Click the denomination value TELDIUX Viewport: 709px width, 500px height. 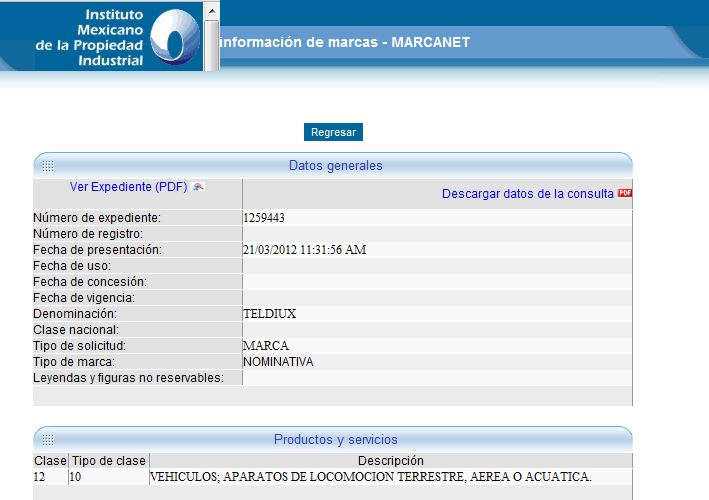pos(269,314)
